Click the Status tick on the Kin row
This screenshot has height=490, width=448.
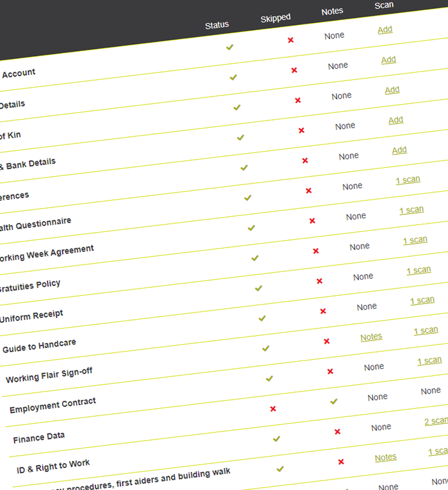237,107
